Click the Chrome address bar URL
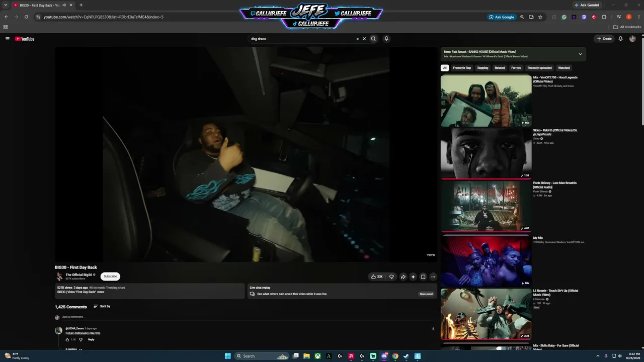This screenshot has width=644, height=362. tap(104, 17)
